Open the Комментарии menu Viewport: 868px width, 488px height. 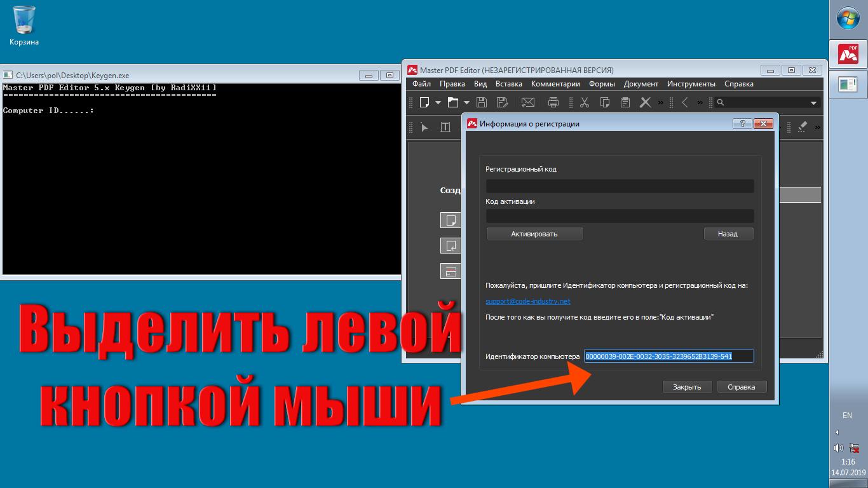pyautogui.click(x=556, y=84)
